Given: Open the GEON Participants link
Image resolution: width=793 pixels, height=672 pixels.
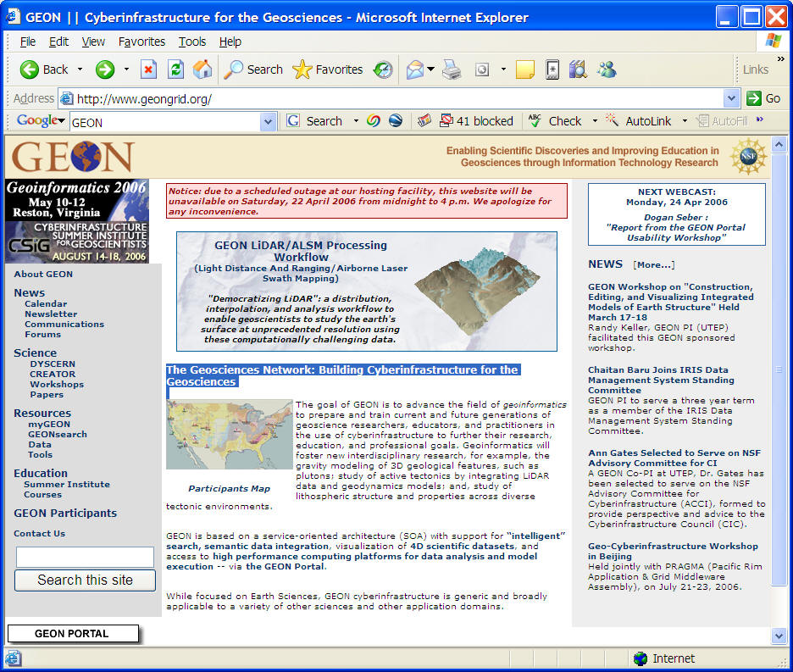Looking at the screenshot, I should 65,513.
